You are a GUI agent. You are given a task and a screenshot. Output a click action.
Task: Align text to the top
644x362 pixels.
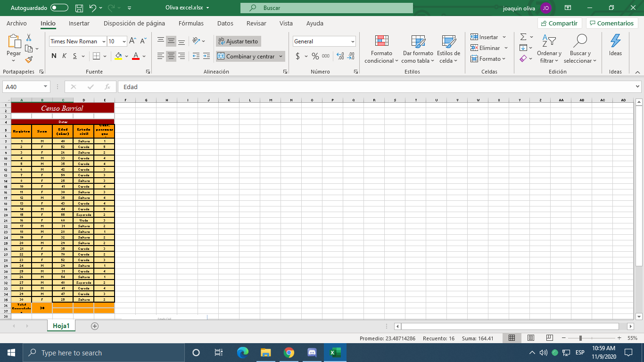click(x=161, y=41)
